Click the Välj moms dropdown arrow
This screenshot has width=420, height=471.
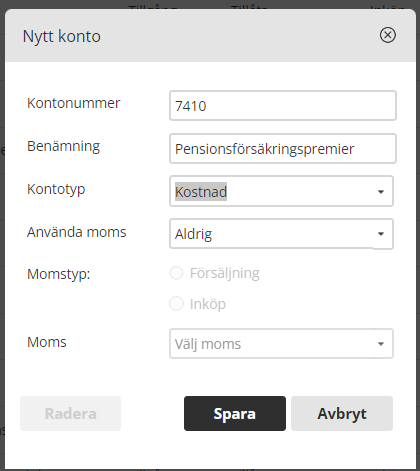point(381,344)
